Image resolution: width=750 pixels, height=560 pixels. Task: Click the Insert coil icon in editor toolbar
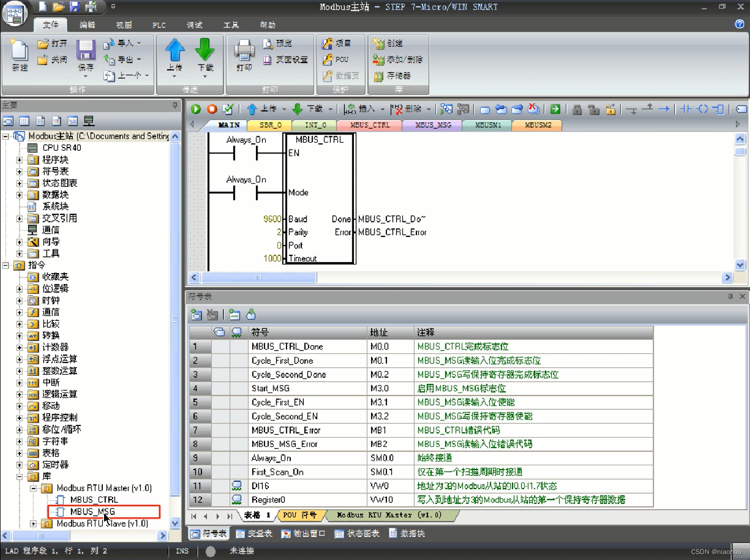[703, 109]
